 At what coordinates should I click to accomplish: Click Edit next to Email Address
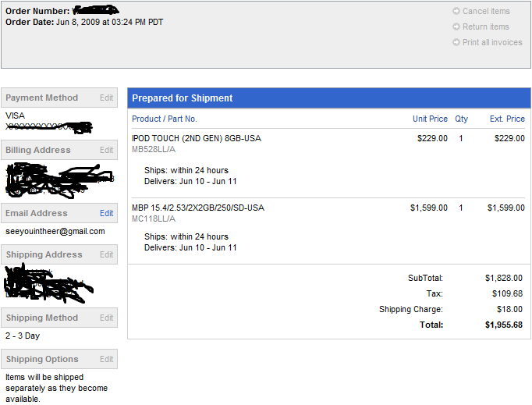[x=106, y=213]
